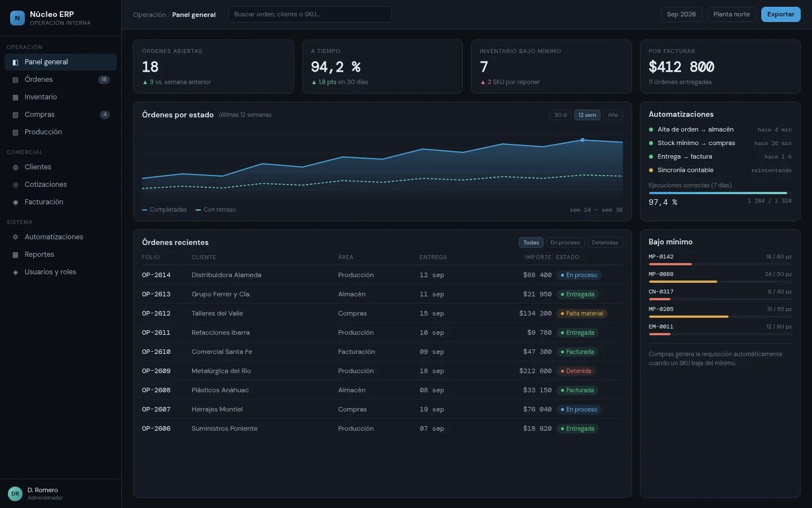Viewport: 812px width, 508px height.
Task: Open Reportes in the sidebar
Action: 60,255
